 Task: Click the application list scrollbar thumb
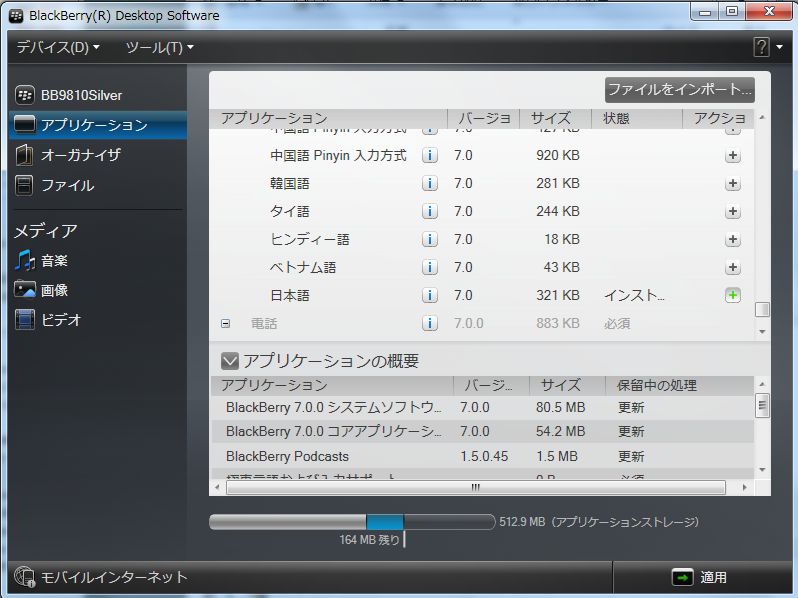[762, 309]
